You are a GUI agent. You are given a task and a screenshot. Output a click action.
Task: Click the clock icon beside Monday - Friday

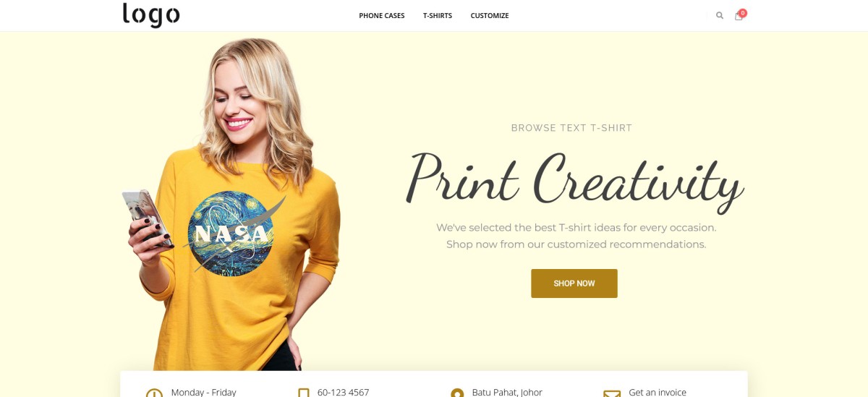pyautogui.click(x=154, y=393)
